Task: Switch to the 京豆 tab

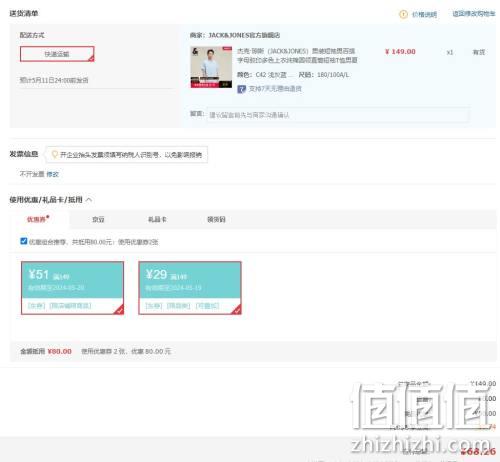Action: tap(98, 219)
